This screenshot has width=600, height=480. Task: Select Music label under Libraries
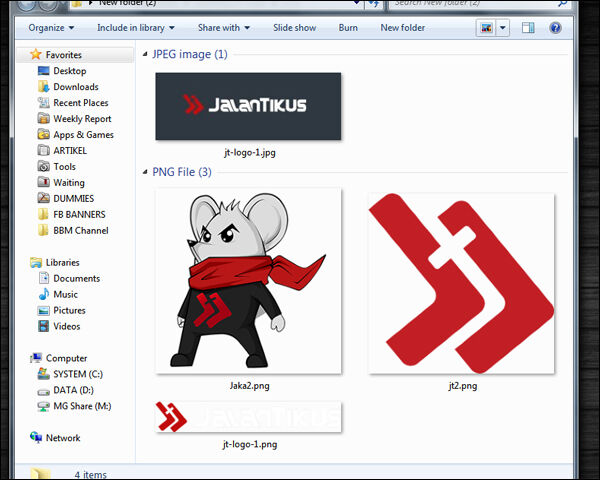65,294
